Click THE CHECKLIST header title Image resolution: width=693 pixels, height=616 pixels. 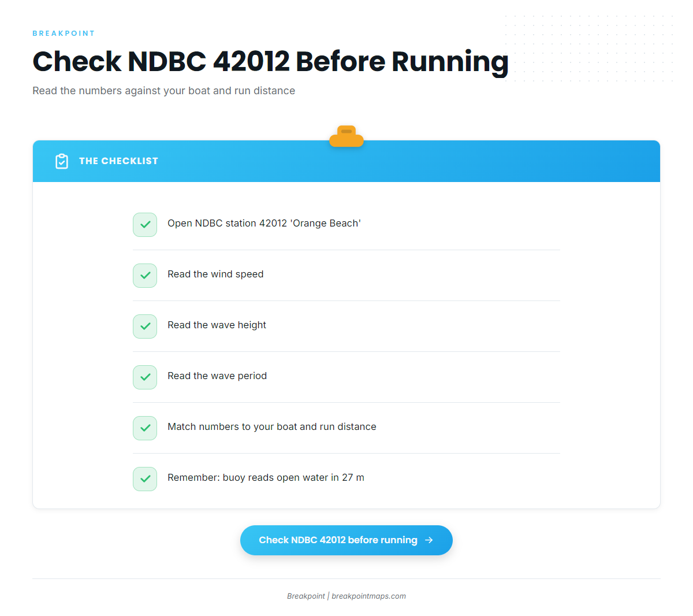(x=118, y=161)
